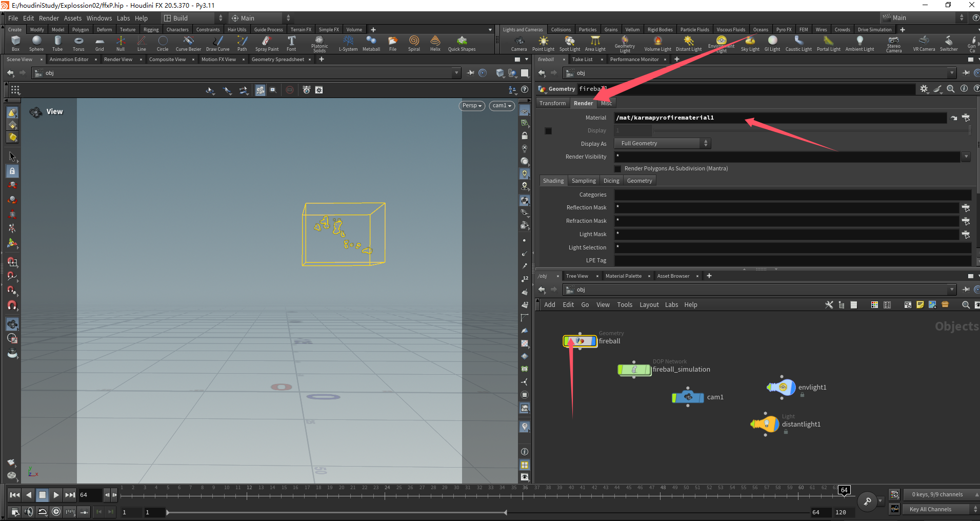
Task: Open Layout in network editor menu
Action: pos(649,305)
